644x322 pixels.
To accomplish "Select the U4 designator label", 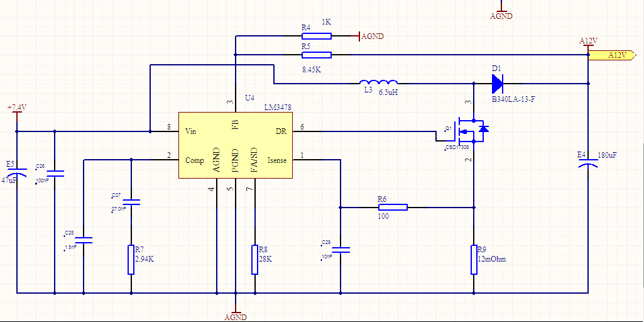I will [x=249, y=98].
